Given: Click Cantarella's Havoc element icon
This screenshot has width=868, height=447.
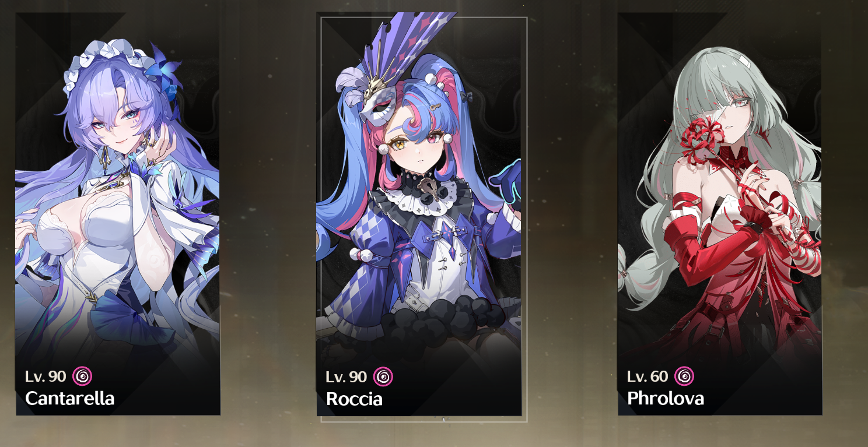Looking at the screenshot, I should [x=82, y=376].
